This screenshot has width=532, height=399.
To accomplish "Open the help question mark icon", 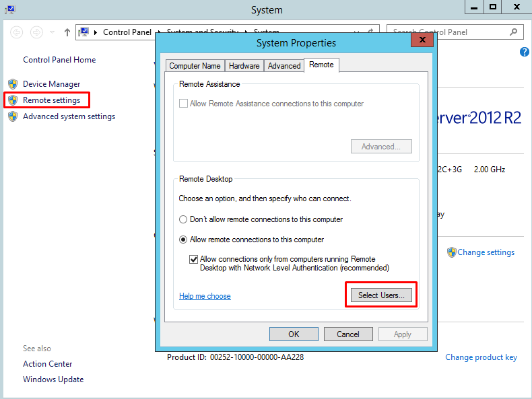I will click(524, 52).
